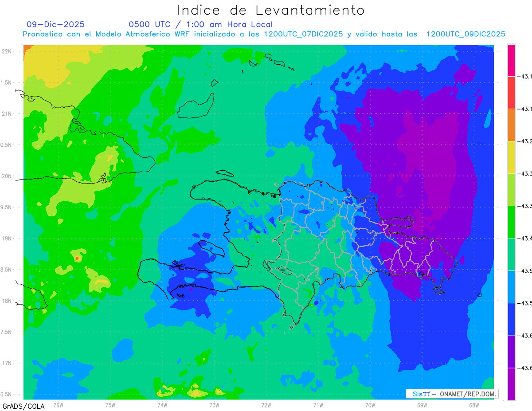Viewport: 532px width, 411px height.
Task: Click the '1200UTC_09DIC2025' valid-until time
Action: (x=466, y=34)
